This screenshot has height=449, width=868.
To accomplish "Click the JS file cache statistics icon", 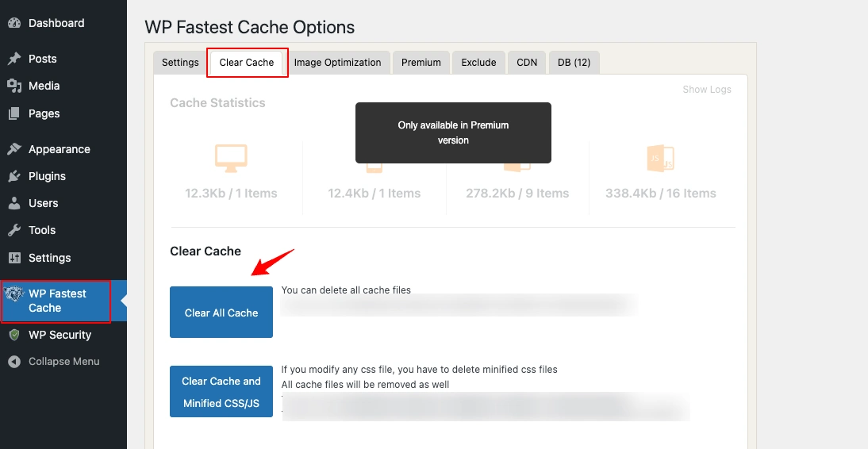I will [660, 158].
